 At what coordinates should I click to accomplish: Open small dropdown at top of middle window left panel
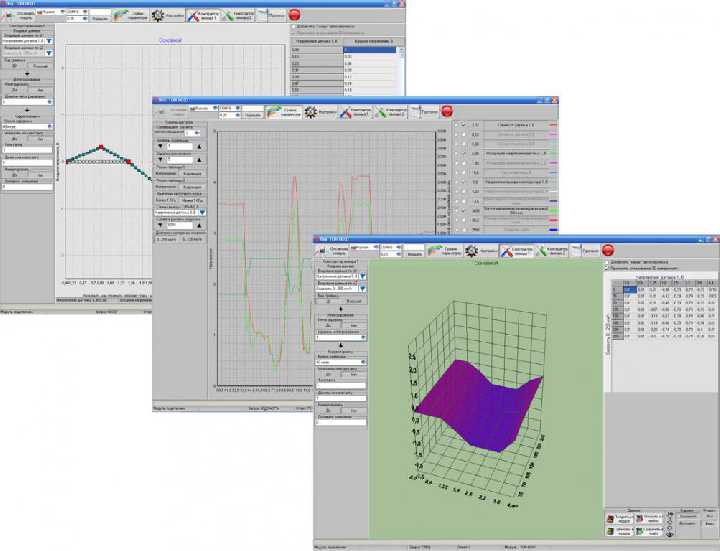click(x=193, y=133)
